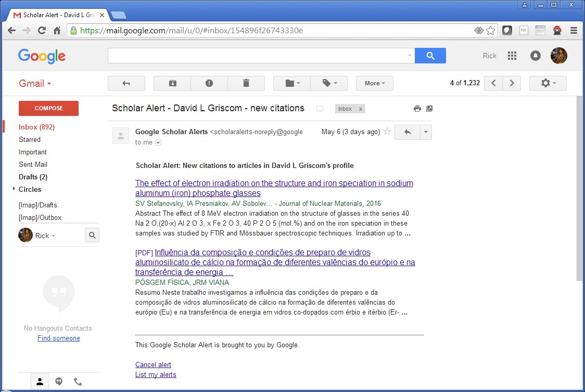Open the Google apps grid
This screenshot has width=585, height=392.
pyautogui.click(x=512, y=56)
